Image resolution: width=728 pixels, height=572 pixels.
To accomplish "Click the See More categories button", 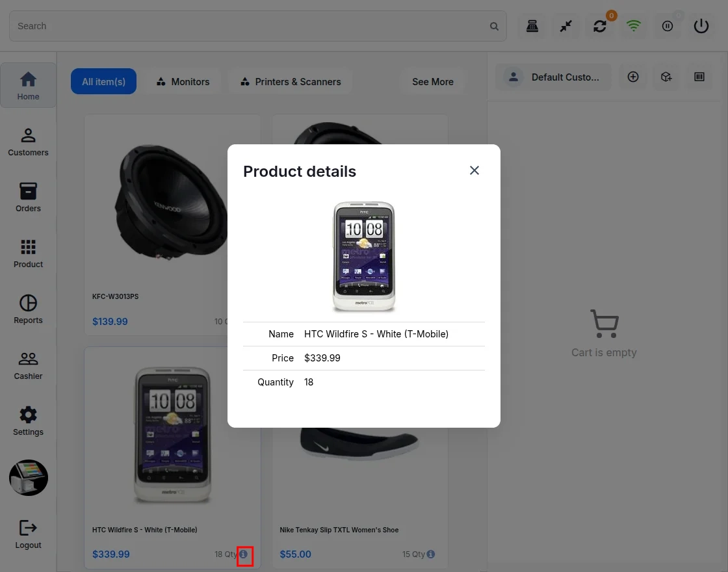I will (x=433, y=81).
